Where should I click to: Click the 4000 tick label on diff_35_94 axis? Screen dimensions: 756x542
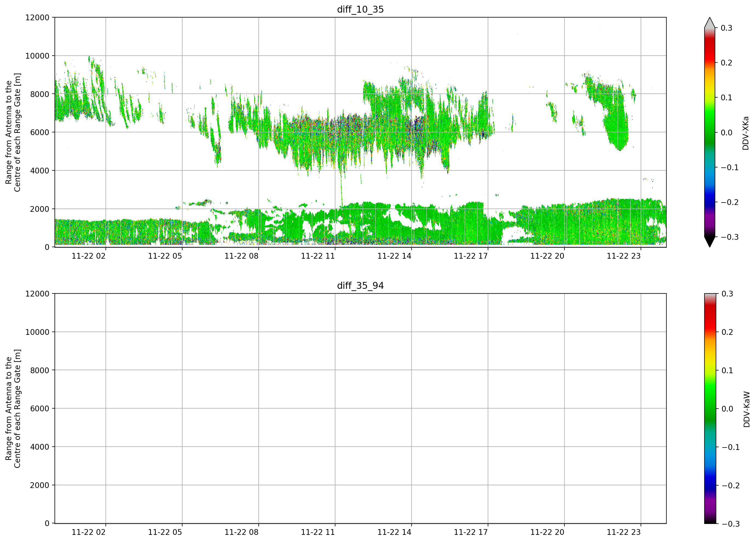40,447
